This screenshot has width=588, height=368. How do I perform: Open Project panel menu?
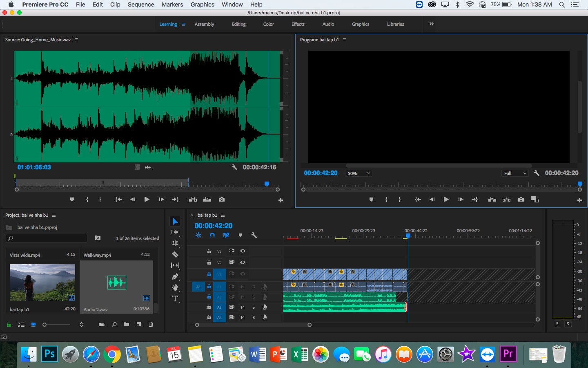[x=54, y=215]
